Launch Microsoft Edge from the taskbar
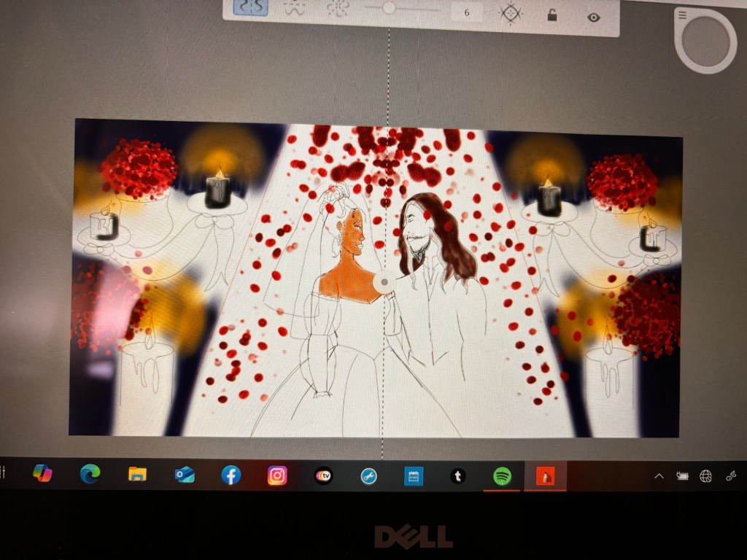Viewport: 747px width, 560px height. [90, 474]
